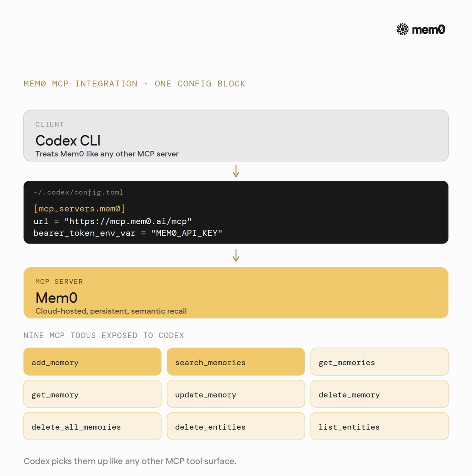Click the url = "https://mcp.mem0.ai/mcp" line
The image size is (472, 476).
(113, 221)
